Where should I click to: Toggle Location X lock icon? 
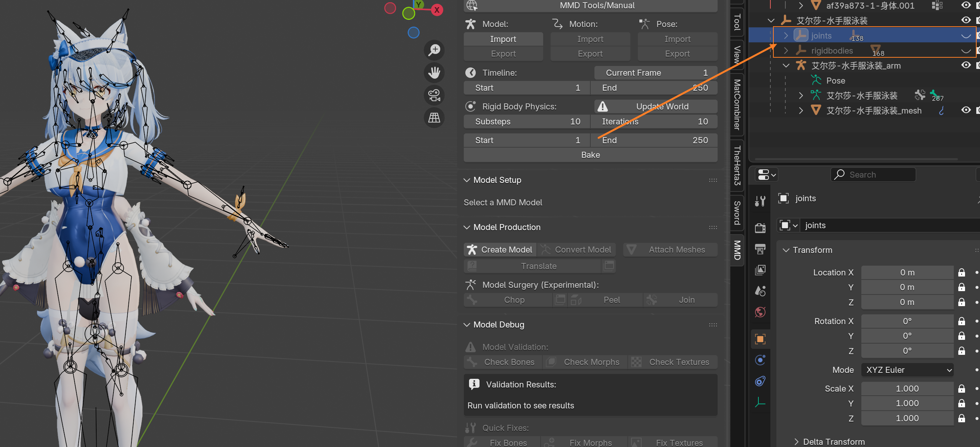coord(961,272)
